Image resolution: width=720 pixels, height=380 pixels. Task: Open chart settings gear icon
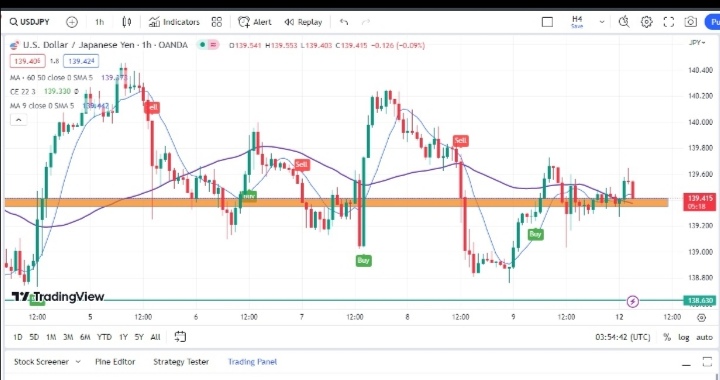[647, 22]
